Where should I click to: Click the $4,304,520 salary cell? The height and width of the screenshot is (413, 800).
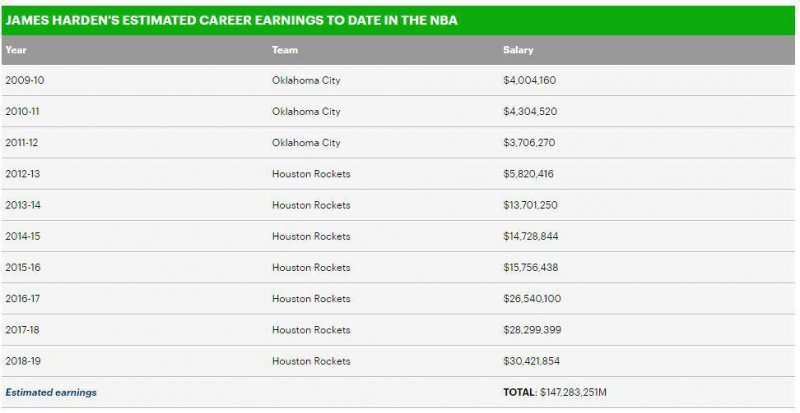(x=529, y=111)
